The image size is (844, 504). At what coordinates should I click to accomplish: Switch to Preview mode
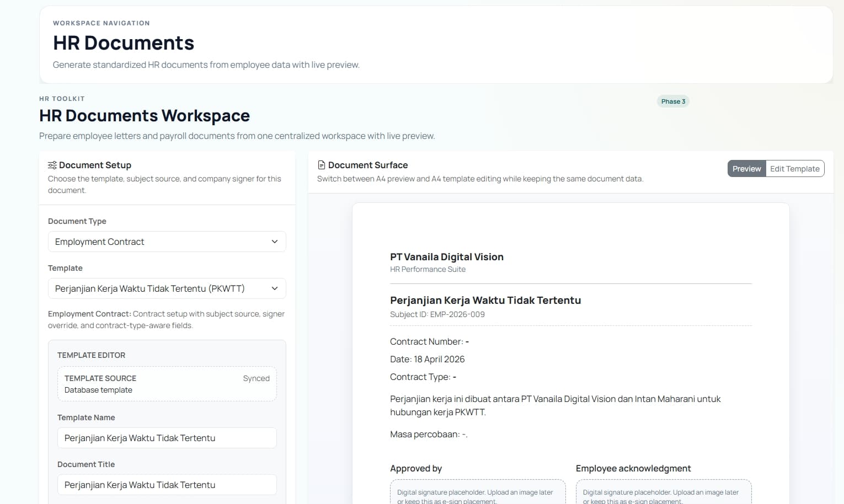746,169
